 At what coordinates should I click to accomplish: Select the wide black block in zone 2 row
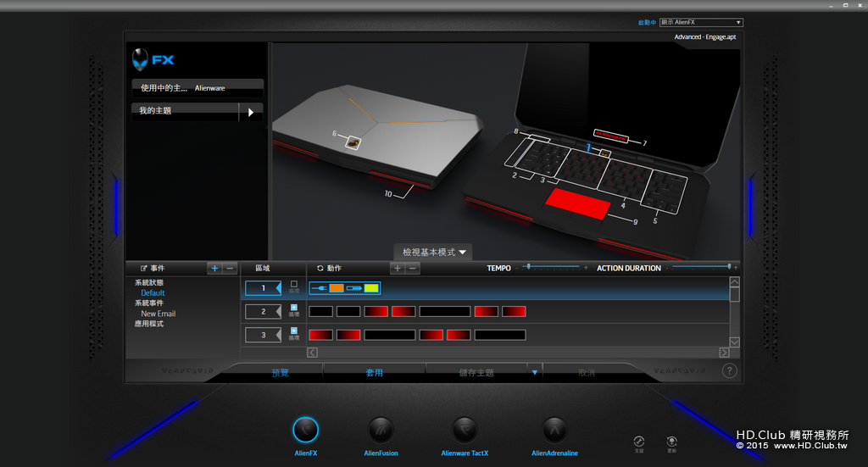[x=445, y=312]
